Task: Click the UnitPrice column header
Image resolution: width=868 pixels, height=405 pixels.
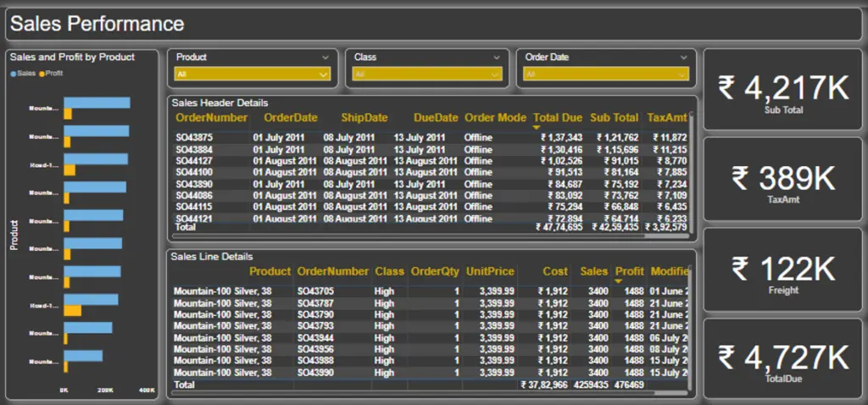Action: 489,271
